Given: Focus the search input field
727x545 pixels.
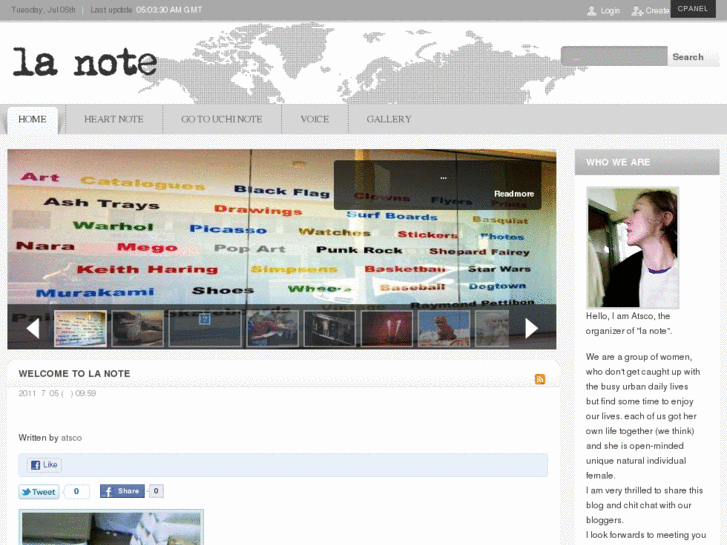Looking at the screenshot, I should (614, 56).
